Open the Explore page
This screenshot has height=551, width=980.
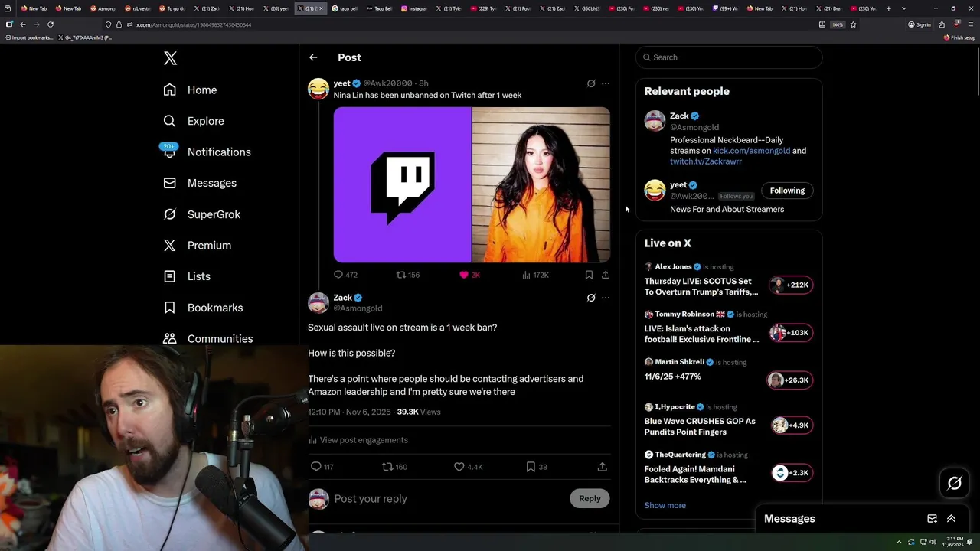click(194, 121)
